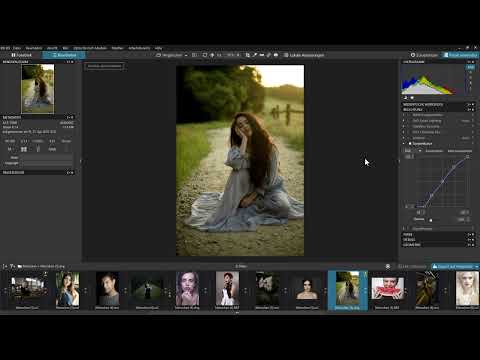This screenshot has height=360, width=480.
Task: Collapse the right panel using edge handle
Action: pyautogui.click(x=399, y=161)
